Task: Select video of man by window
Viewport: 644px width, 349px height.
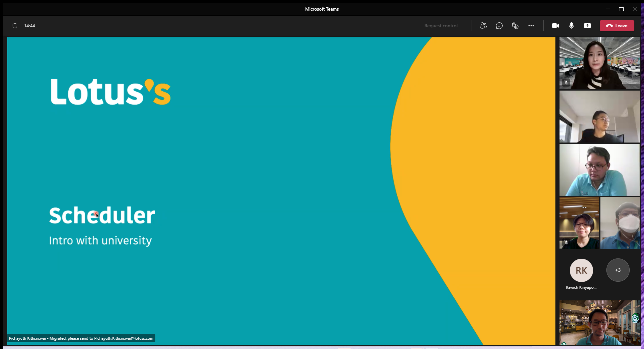Action: (599, 117)
